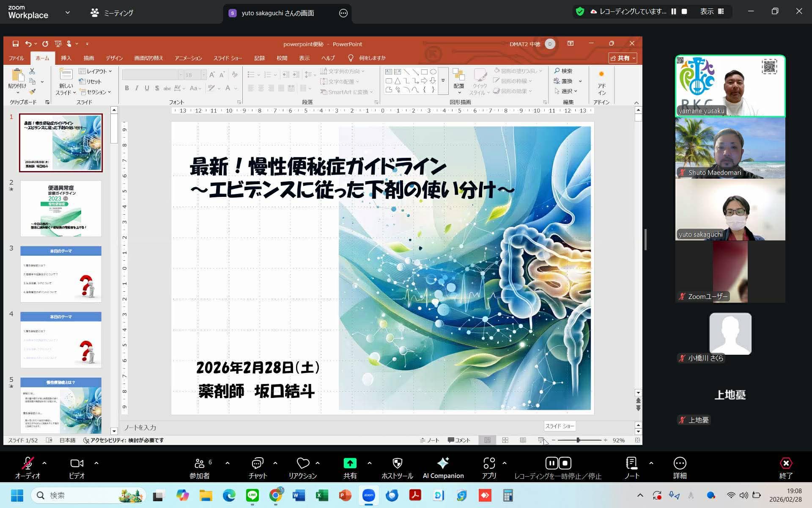Open the Reactions heart icon
The height and width of the screenshot is (508, 812).
tap(303, 464)
